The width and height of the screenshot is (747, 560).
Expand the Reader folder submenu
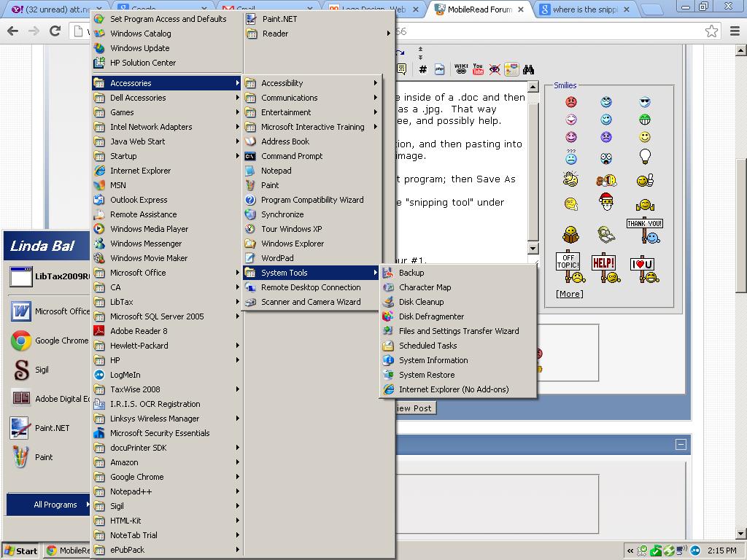(319, 34)
